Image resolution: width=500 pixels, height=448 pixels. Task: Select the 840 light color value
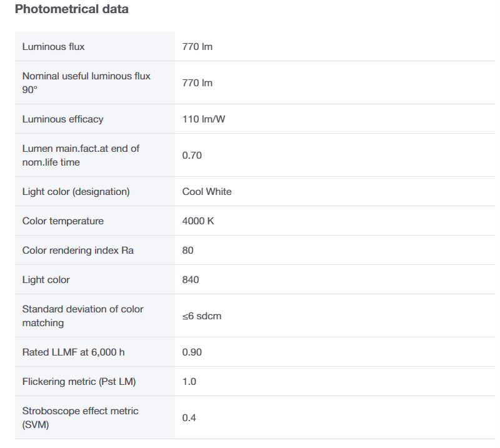click(x=191, y=280)
